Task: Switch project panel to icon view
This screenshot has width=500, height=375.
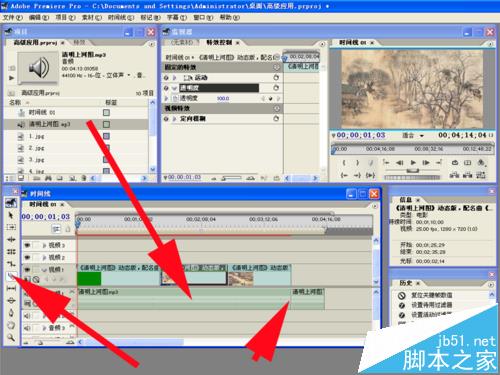Action: pyautogui.click(x=21, y=178)
